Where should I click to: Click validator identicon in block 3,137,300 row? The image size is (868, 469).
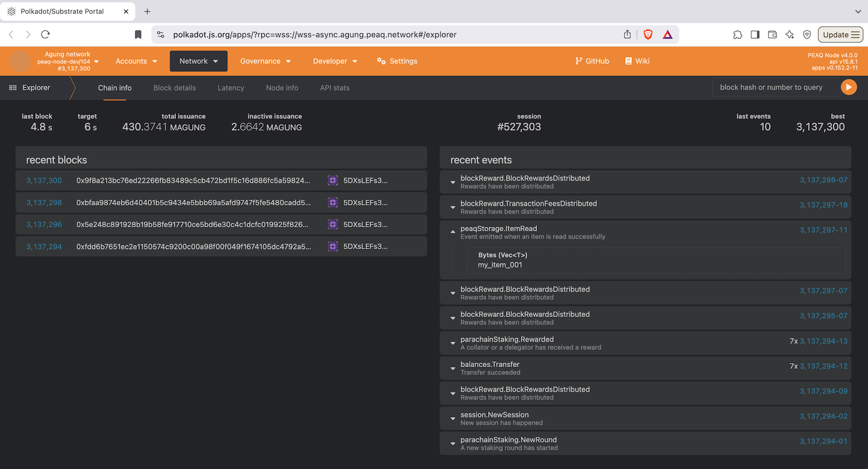point(333,181)
